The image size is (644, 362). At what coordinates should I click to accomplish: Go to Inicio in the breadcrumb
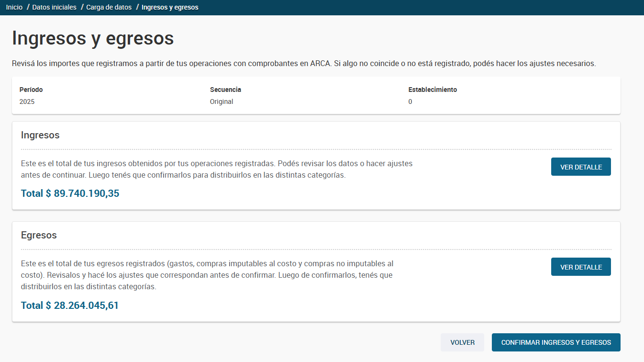pyautogui.click(x=14, y=7)
